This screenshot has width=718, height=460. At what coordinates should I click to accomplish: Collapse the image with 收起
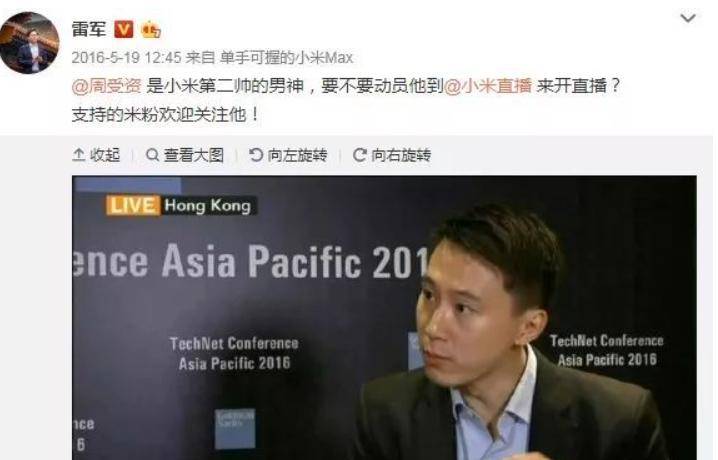coord(96,155)
